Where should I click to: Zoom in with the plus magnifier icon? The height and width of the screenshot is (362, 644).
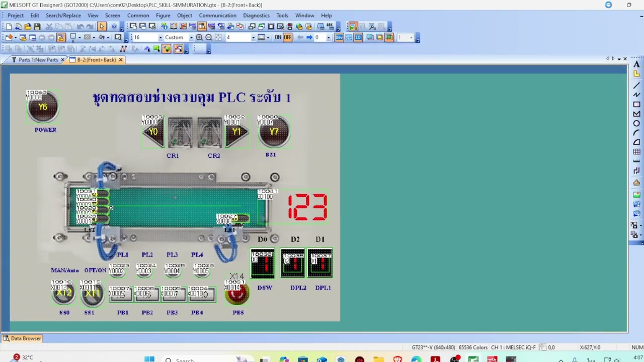(x=199, y=38)
